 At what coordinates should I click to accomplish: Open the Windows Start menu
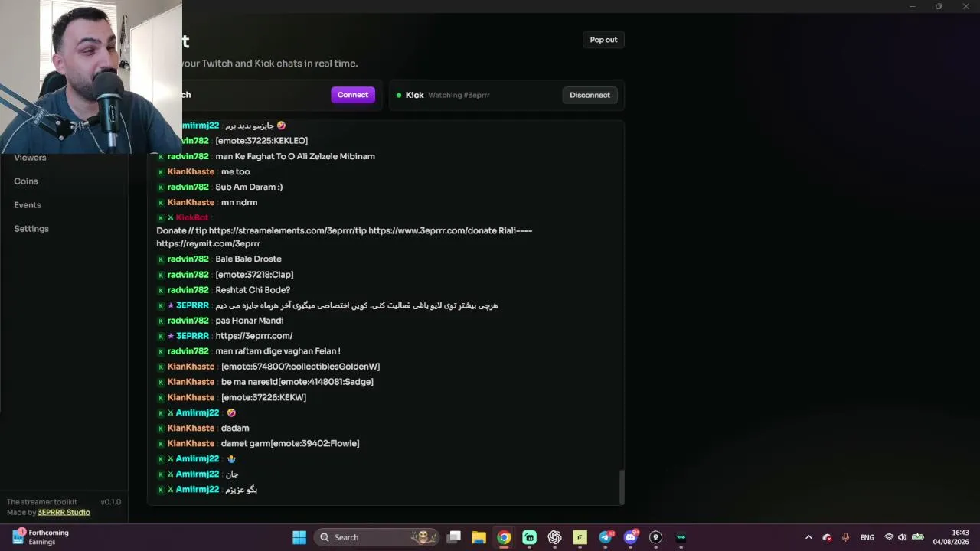[x=299, y=537]
